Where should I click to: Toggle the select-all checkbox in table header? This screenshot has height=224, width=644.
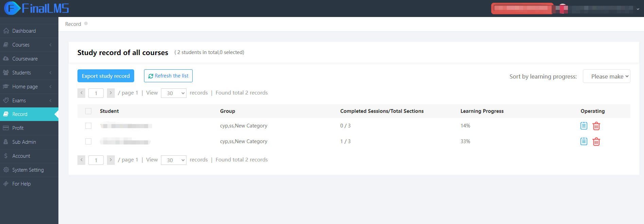tap(88, 111)
